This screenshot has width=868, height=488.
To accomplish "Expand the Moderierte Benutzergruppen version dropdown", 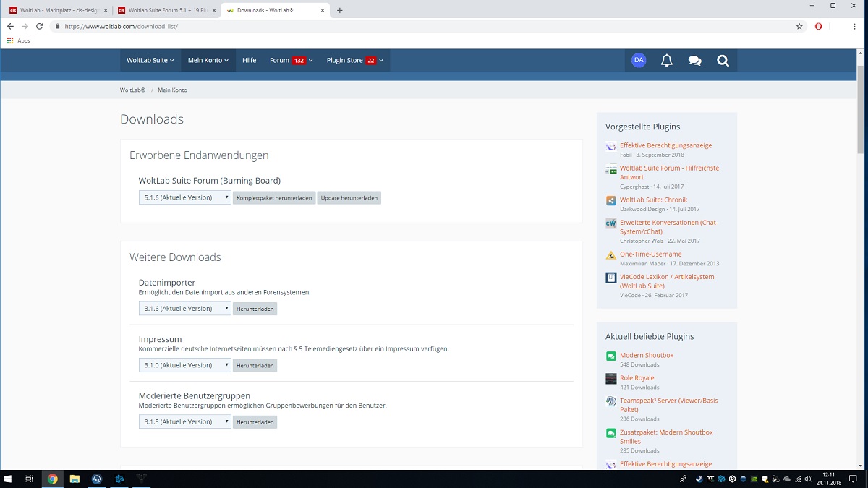I will [x=184, y=422].
